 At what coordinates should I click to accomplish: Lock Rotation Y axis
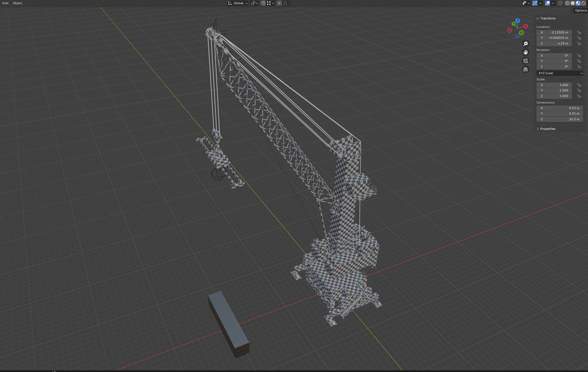point(579,61)
